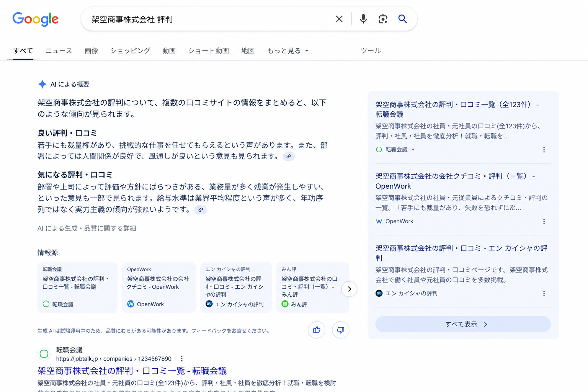Image resolution: width=588 pixels, height=392 pixels.
Task: Open AI による生成・品質に関する詳細 link
Action: click(x=87, y=229)
